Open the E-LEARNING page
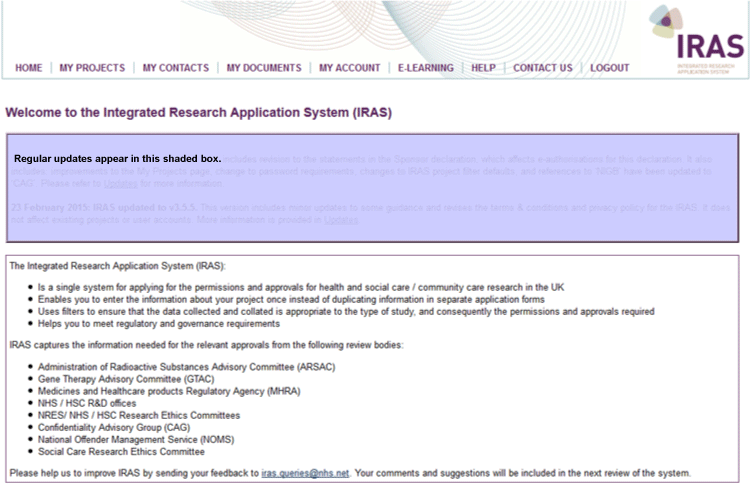The width and height of the screenshot is (751, 490). click(x=425, y=68)
